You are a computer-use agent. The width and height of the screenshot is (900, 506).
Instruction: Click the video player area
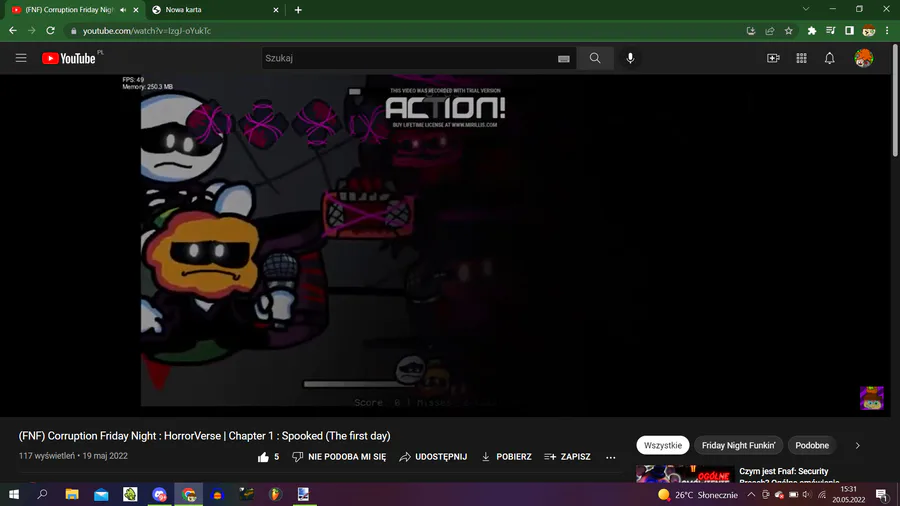pos(445,246)
